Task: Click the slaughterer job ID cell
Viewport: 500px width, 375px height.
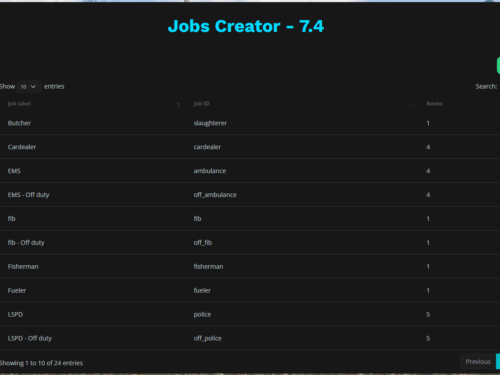Action: tap(210, 123)
